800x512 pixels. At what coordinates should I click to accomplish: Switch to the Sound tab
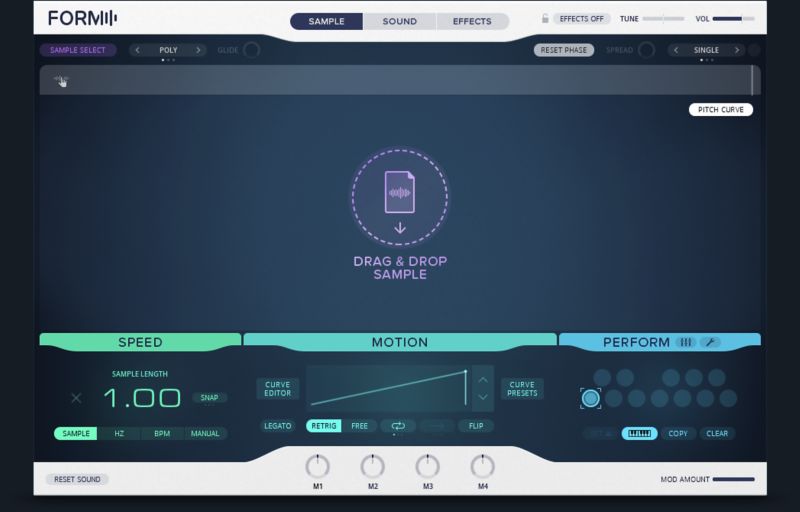(399, 21)
